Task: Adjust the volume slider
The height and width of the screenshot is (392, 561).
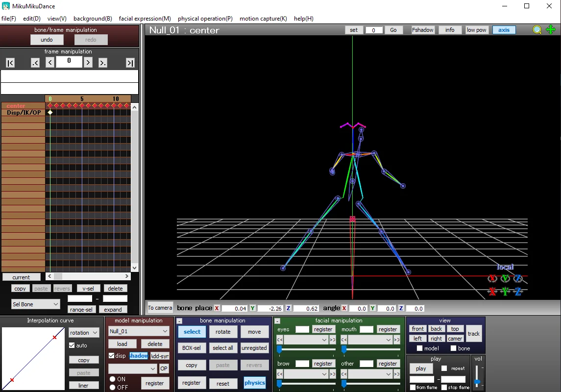Action: [x=477, y=382]
